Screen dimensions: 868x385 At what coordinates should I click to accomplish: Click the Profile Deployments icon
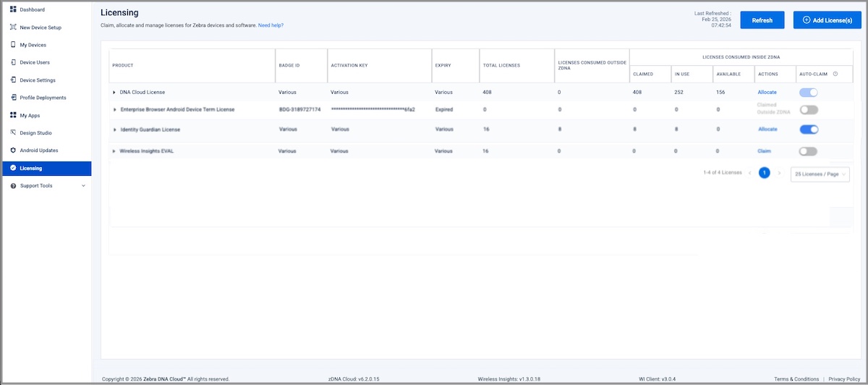point(13,98)
